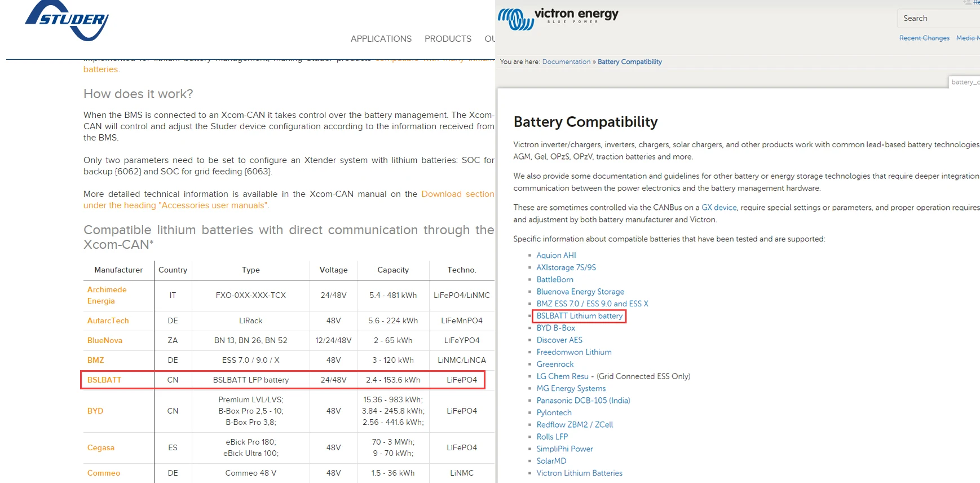Open the SolarMD link
Viewport: 980px width, 483px height.
(551, 461)
